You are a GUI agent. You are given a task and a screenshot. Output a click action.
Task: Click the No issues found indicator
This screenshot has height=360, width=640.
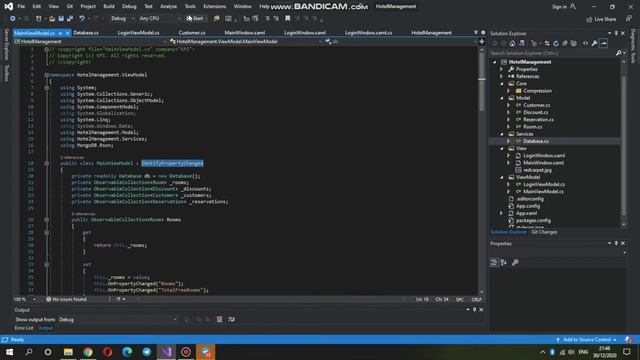pyautogui.click(x=66, y=299)
